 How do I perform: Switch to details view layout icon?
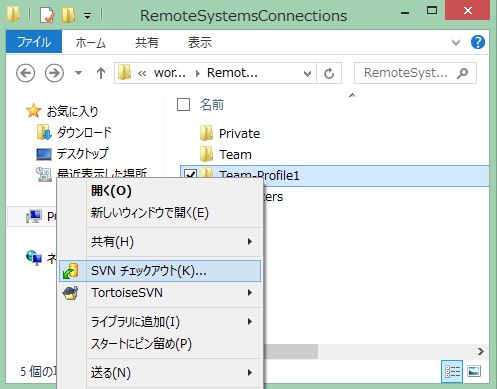pyautogui.click(x=452, y=371)
